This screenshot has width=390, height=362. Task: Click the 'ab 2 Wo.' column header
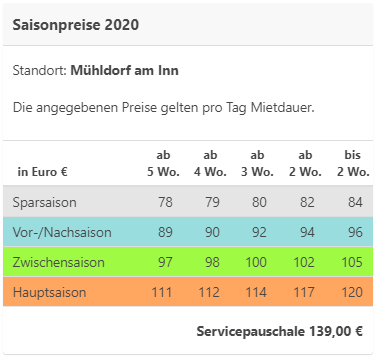pos(305,163)
